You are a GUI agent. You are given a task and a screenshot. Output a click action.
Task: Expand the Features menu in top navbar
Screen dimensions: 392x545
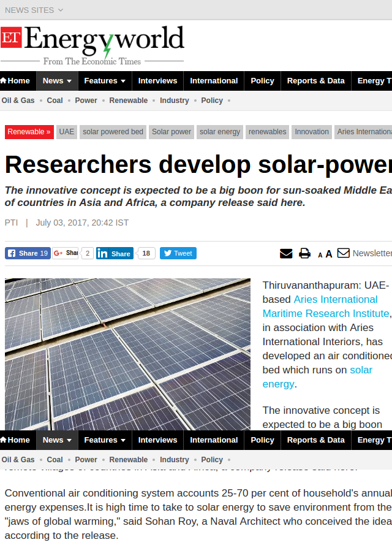[x=105, y=81]
